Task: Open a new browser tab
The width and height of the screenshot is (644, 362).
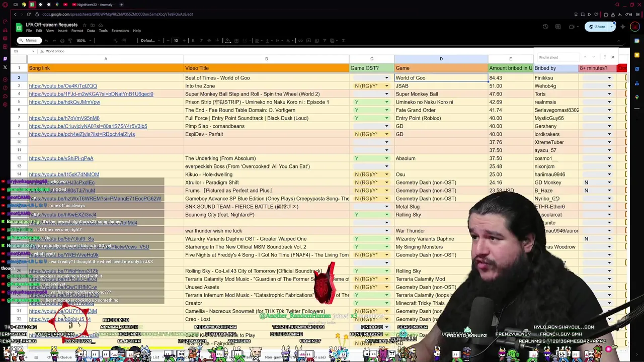Action: click(x=121, y=5)
